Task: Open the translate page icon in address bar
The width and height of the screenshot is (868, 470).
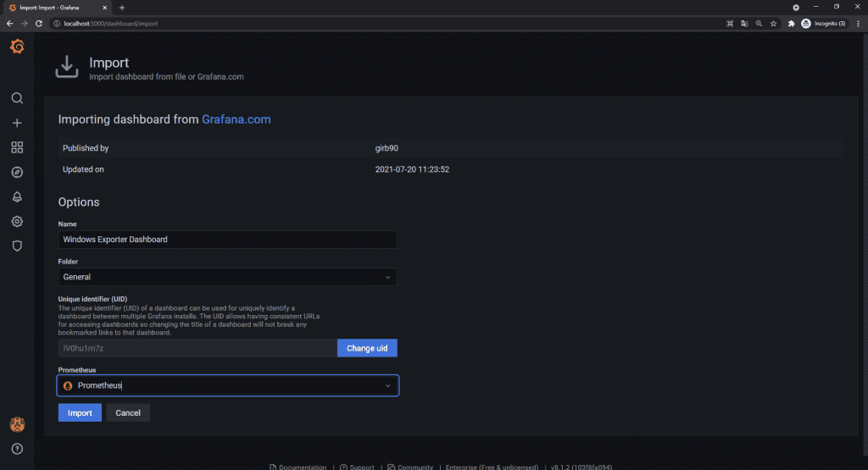Action: (744, 23)
